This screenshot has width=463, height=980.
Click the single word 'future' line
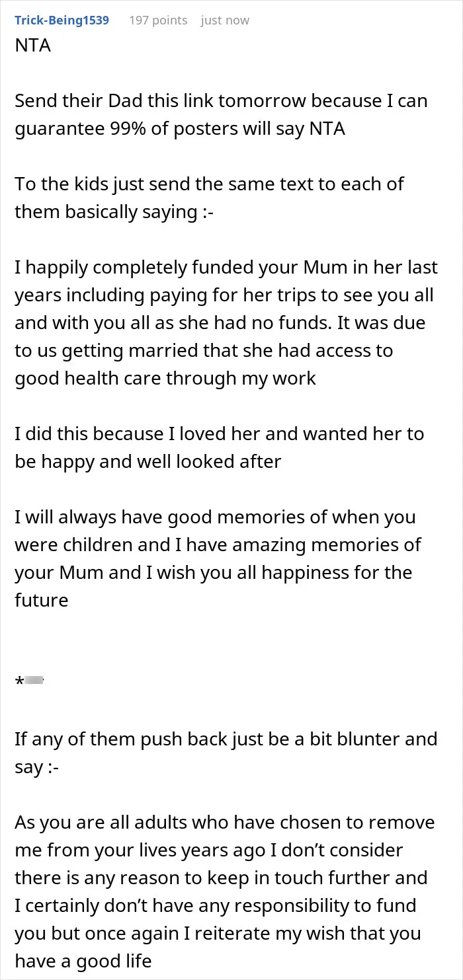tap(42, 601)
